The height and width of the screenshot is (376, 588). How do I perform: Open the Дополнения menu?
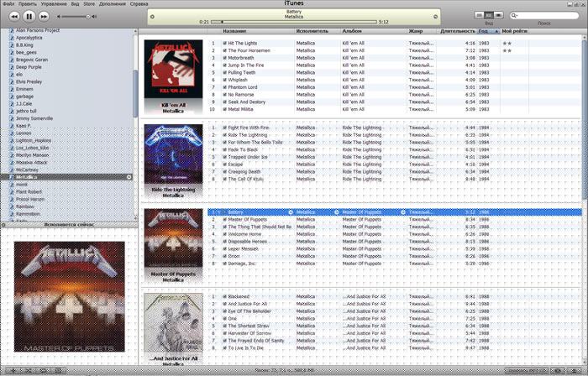pos(112,3)
